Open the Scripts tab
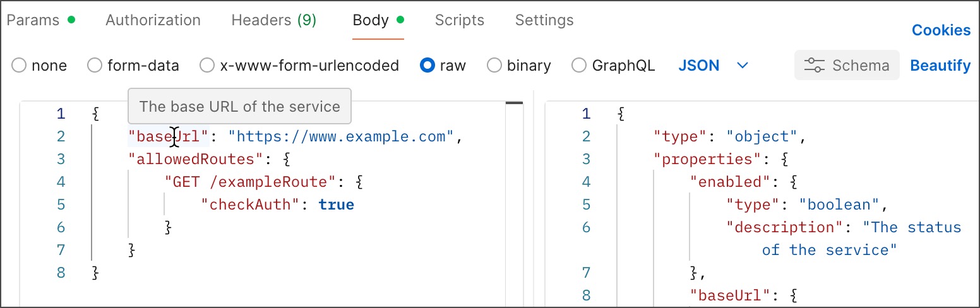Viewport: 980px width, 308px height. 459,20
